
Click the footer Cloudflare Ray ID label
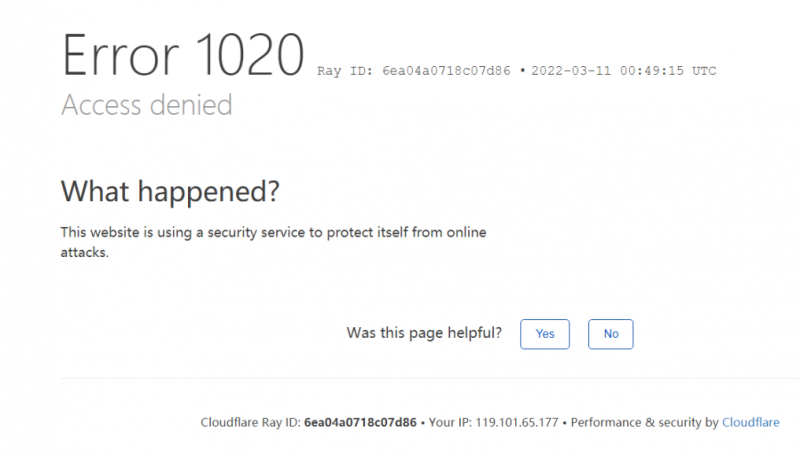(x=251, y=423)
